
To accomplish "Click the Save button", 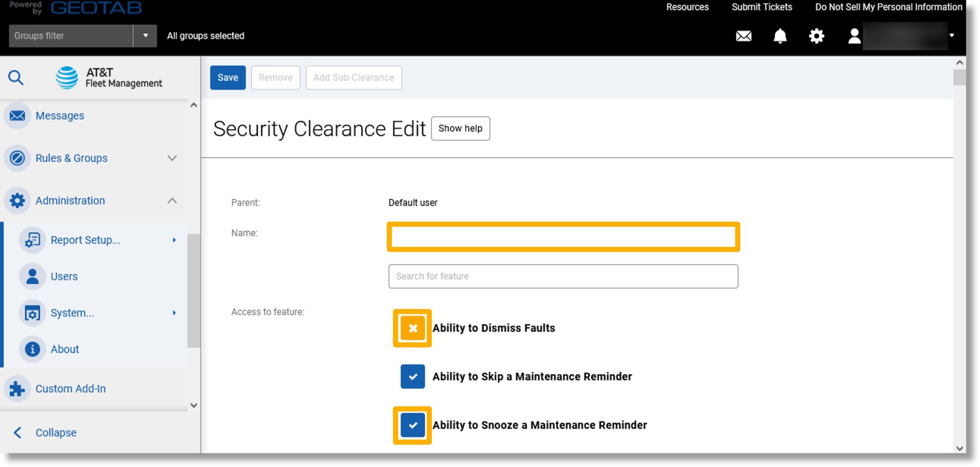I will (x=228, y=78).
